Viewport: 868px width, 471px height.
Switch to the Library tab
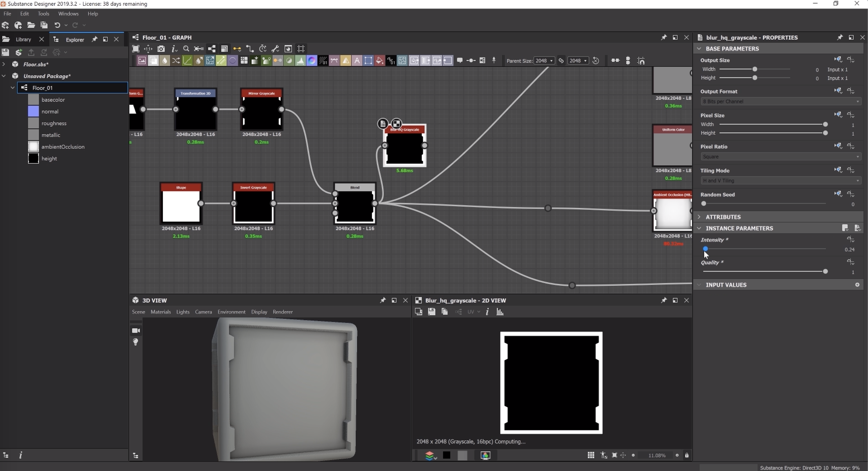[23, 39]
